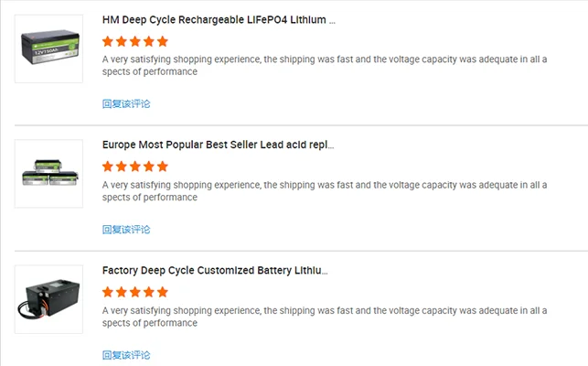Click the first star of Europe Best Seller rating
Image resolution: width=588 pixels, height=366 pixels.
coord(108,167)
